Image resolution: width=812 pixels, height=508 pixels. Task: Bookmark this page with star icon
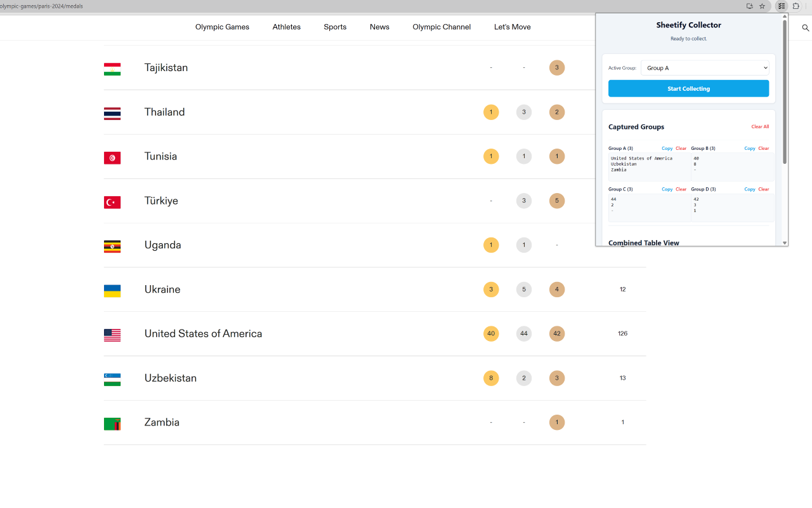tap(763, 6)
